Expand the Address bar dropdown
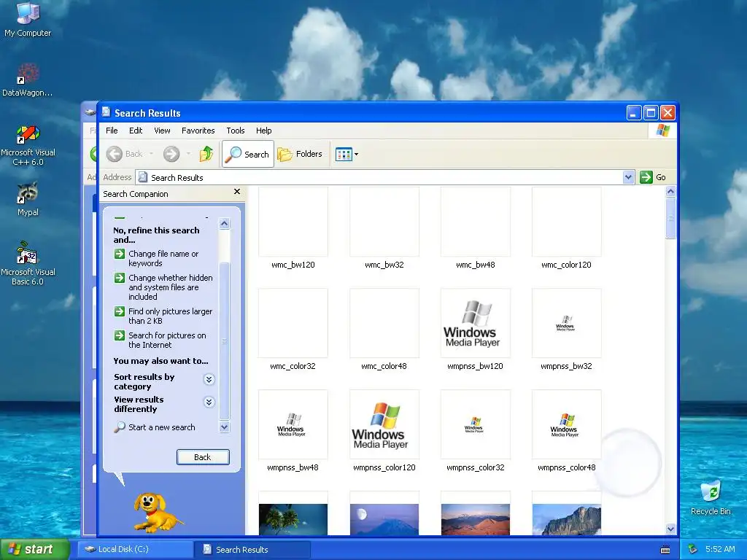This screenshot has width=747, height=560. click(x=628, y=177)
